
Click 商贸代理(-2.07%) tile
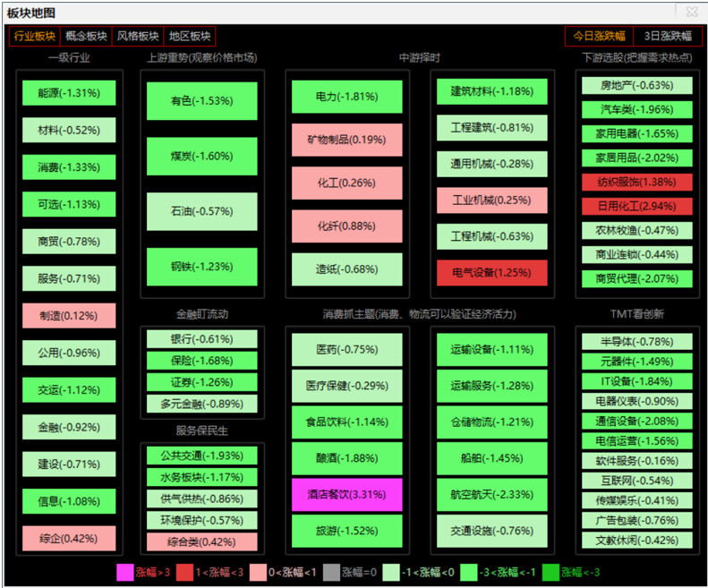point(637,278)
